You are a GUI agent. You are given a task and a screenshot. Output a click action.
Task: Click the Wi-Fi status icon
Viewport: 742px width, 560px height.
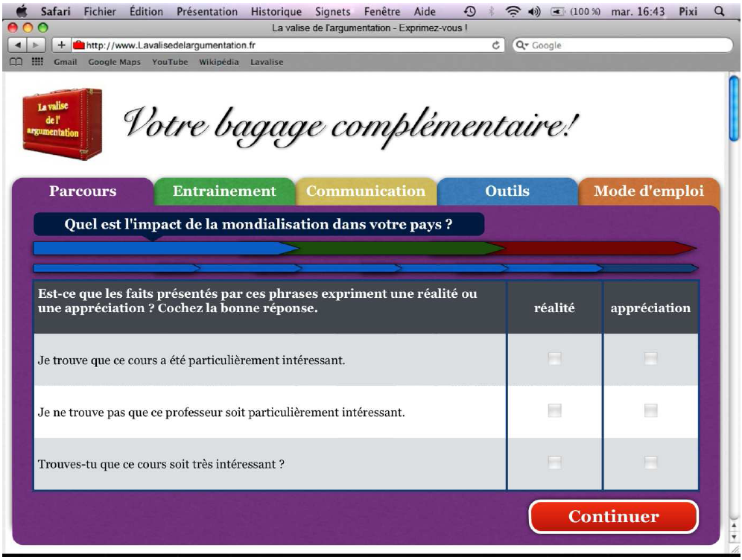(513, 12)
